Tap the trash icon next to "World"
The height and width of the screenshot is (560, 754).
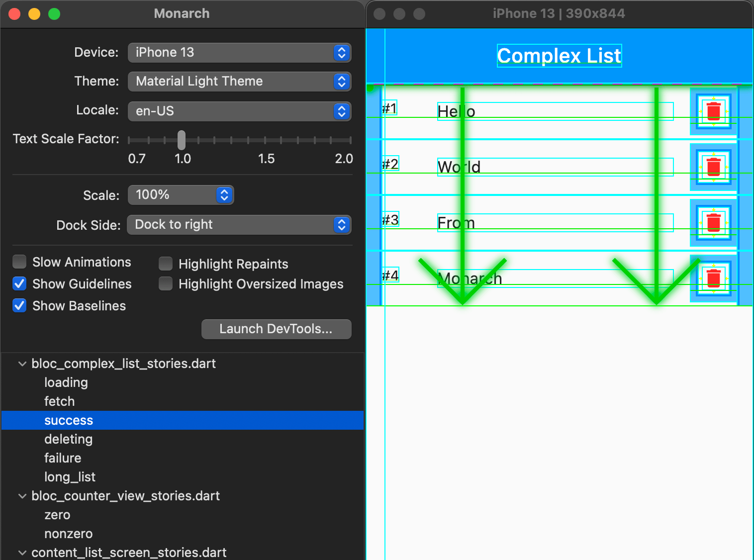(713, 167)
